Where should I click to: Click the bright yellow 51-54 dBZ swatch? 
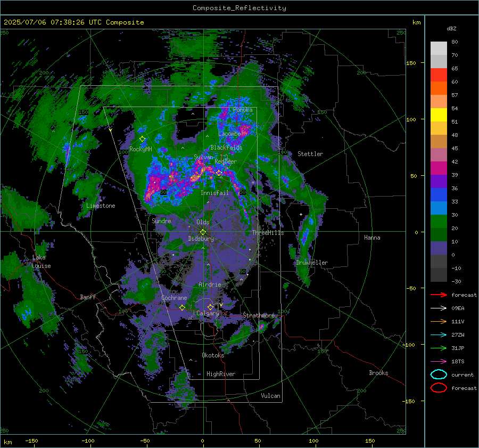[x=439, y=115]
